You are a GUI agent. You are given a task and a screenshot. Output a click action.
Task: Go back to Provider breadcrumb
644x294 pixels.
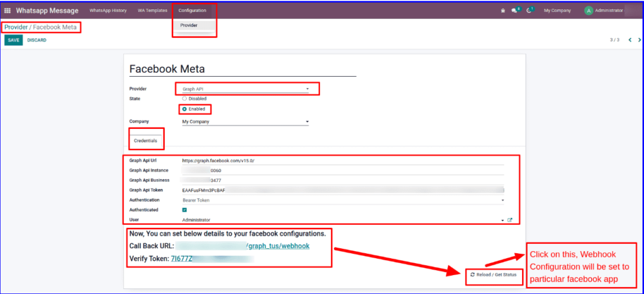[16, 28]
